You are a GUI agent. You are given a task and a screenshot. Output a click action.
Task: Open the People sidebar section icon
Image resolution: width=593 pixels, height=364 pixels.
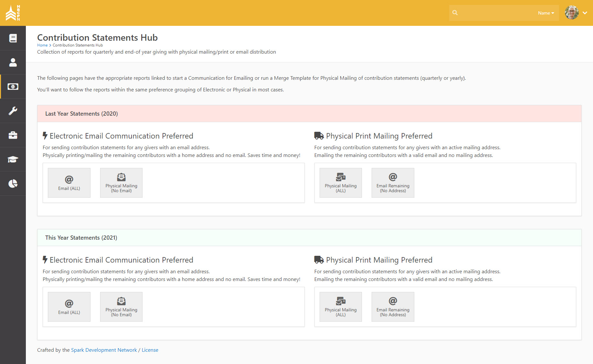[13, 62]
